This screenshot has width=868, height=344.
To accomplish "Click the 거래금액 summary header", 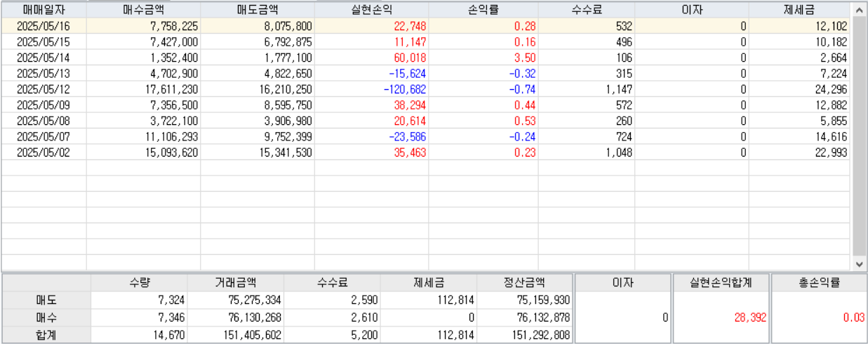I will pos(236,283).
